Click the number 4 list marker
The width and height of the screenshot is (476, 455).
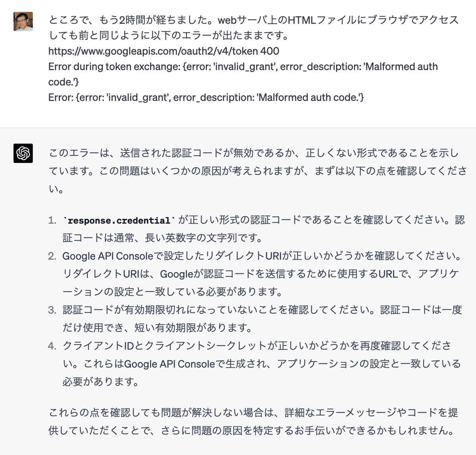coord(52,346)
